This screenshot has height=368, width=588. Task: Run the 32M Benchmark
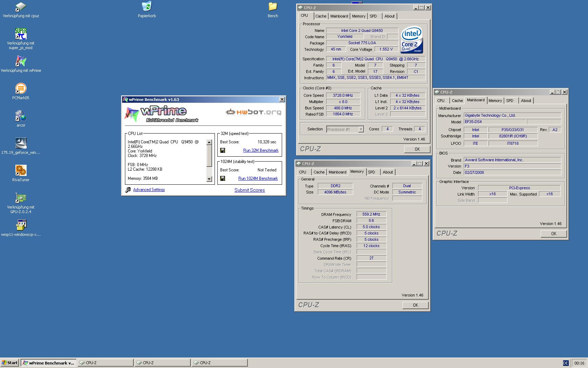261,150
